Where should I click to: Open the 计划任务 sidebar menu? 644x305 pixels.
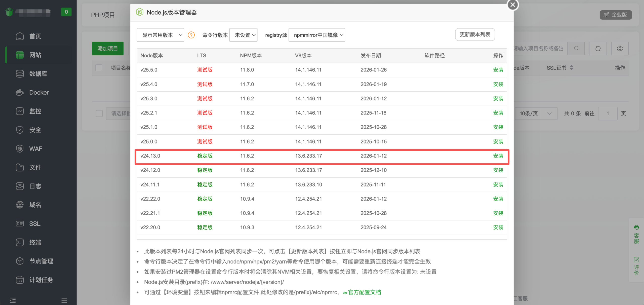tap(41, 280)
